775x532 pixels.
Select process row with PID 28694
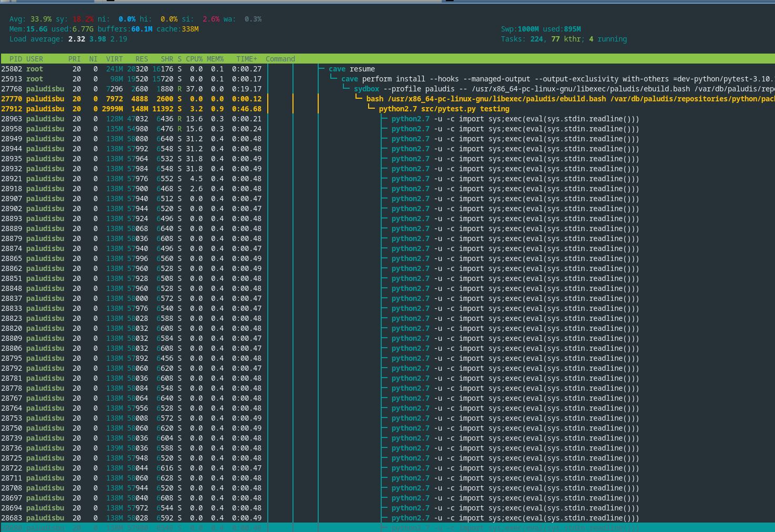(387, 508)
